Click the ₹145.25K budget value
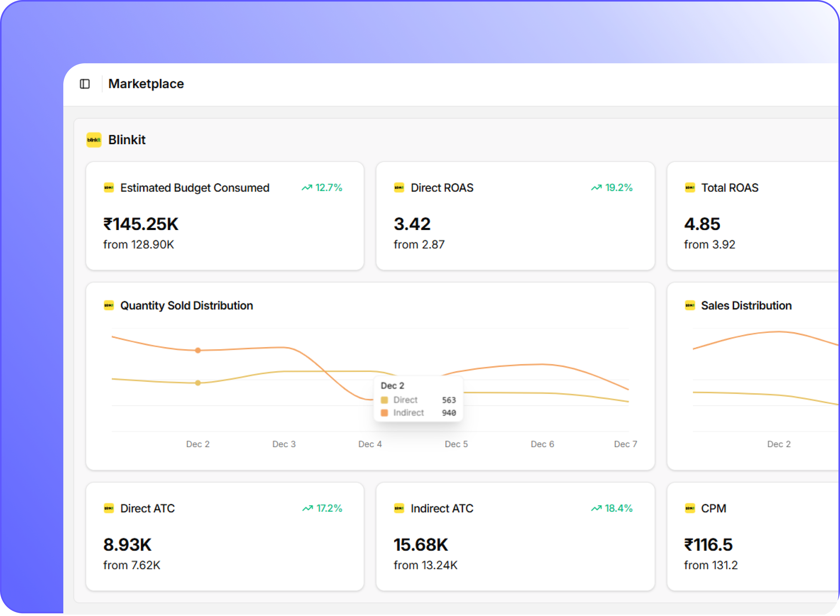840x616 pixels. [x=141, y=224]
